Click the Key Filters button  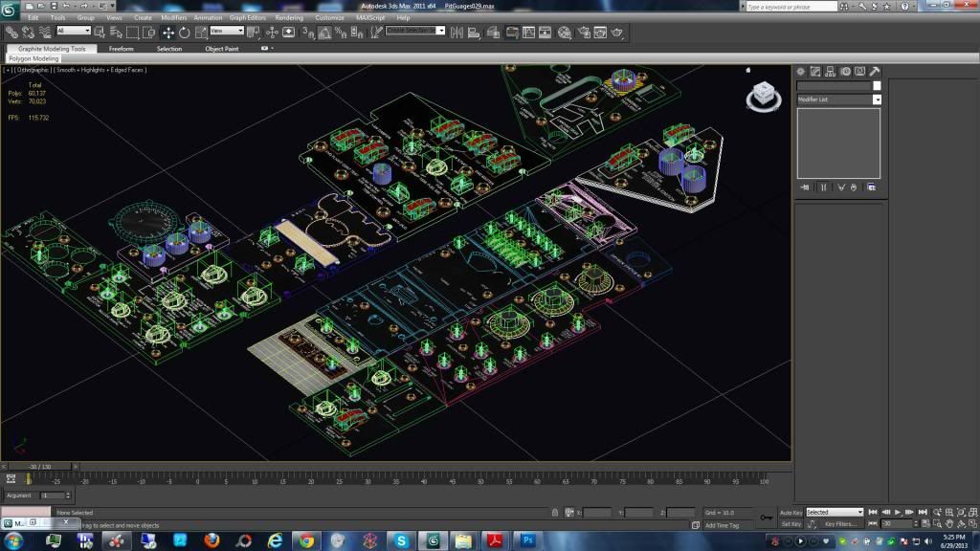coord(842,524)
